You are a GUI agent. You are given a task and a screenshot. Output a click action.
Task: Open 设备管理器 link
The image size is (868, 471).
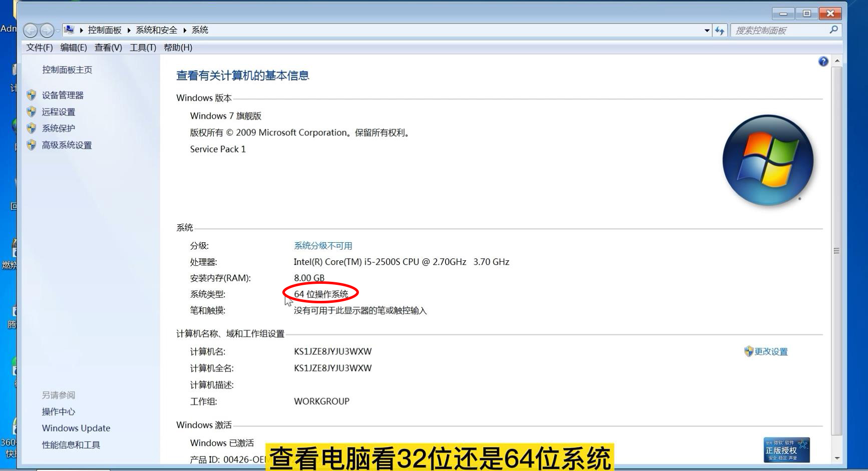[x=63, y=95]
